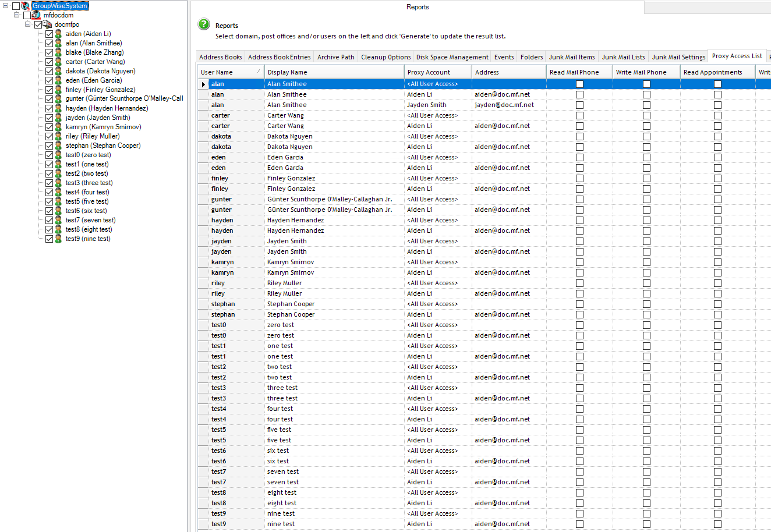Click the current-row arrow indicator on the first alan row
Screen dimensions: 771x532
pyautogui.click(x=203, y=84)
